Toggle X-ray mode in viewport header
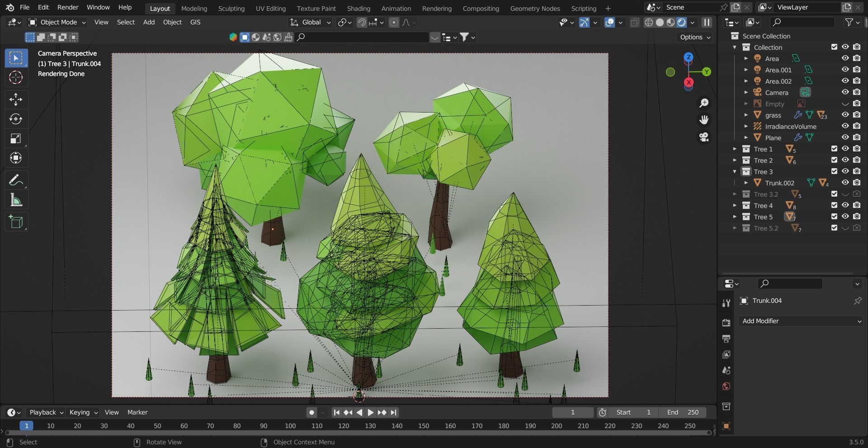This screenshot has height=448, width=868. tap(634, 22)
